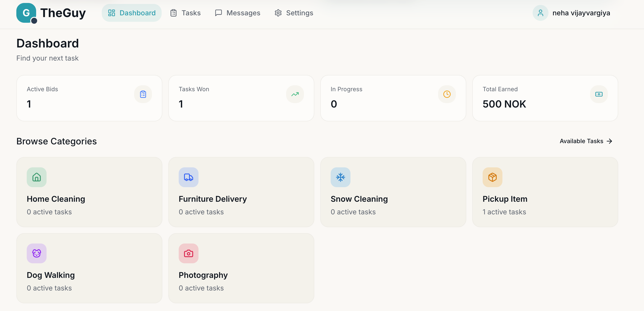The height and width of the screenshot is (311, 644).
Task: Open the user profile icon
Action: (x=540, y=13)
